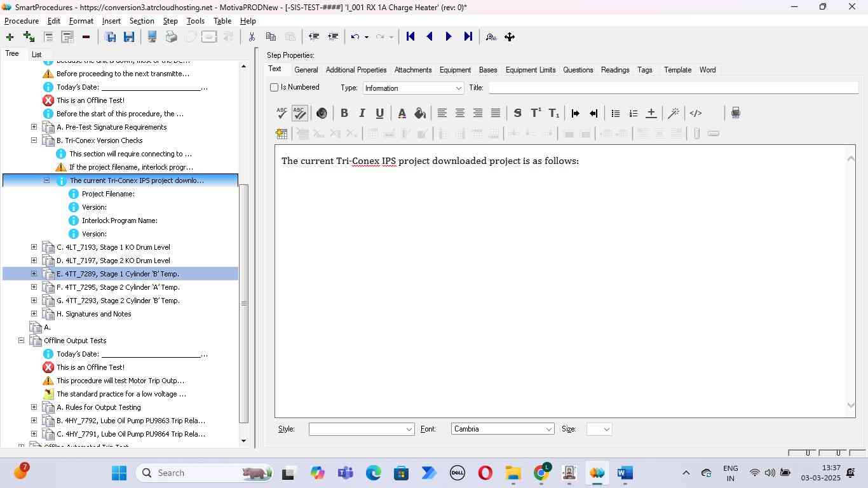Collapse B. Tri-Conex Version Checks node
This screenshot has width=868, height=488.
point(34,140)
